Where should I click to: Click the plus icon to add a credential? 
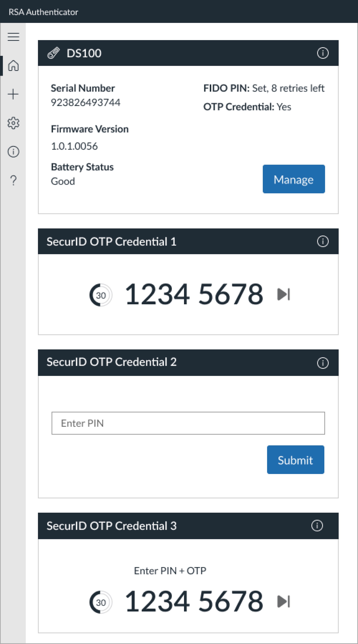pos(13,94)
